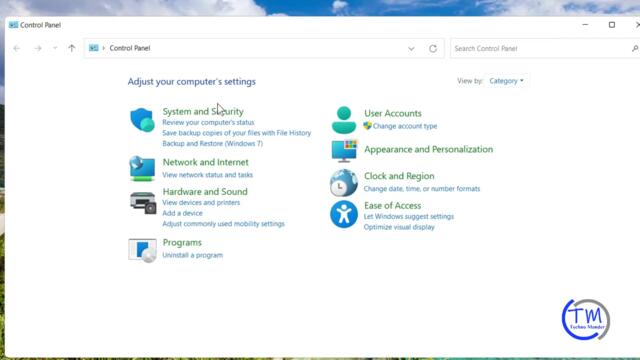640x360 pixels.
Task: Click the Control Panel address bar icon
Action: [x=93, y=48]
